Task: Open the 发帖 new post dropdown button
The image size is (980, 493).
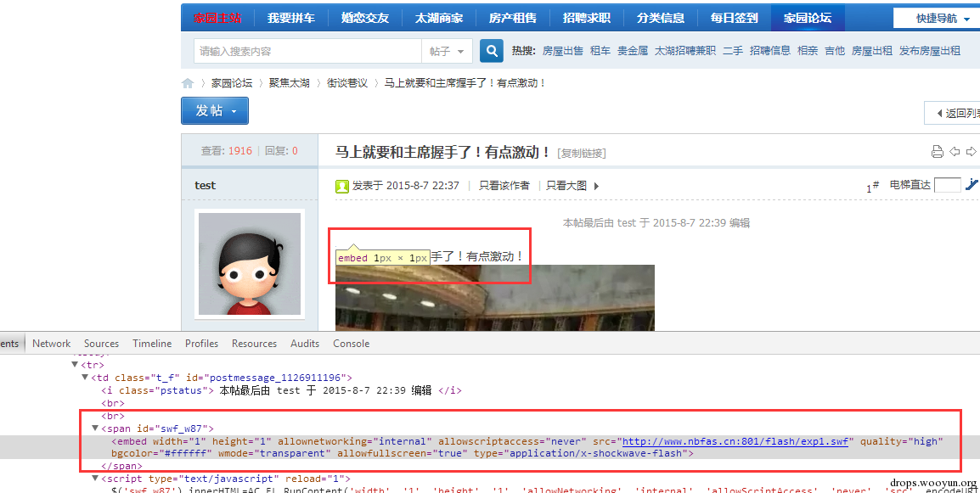Action: pos(215,110)
